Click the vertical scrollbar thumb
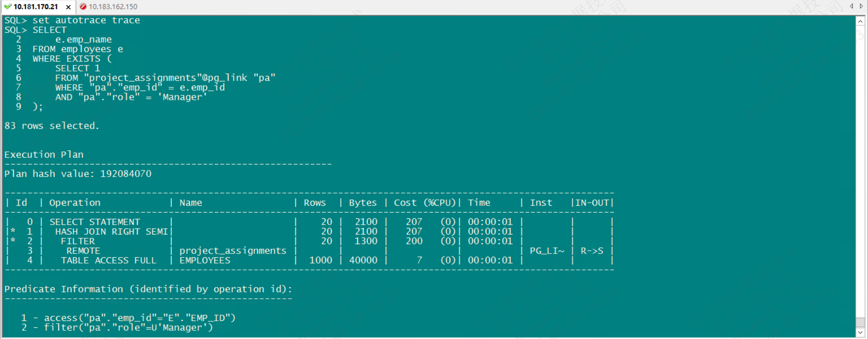Image resolution: width=868 pixels, height=339 pixels. pos(860,322)
